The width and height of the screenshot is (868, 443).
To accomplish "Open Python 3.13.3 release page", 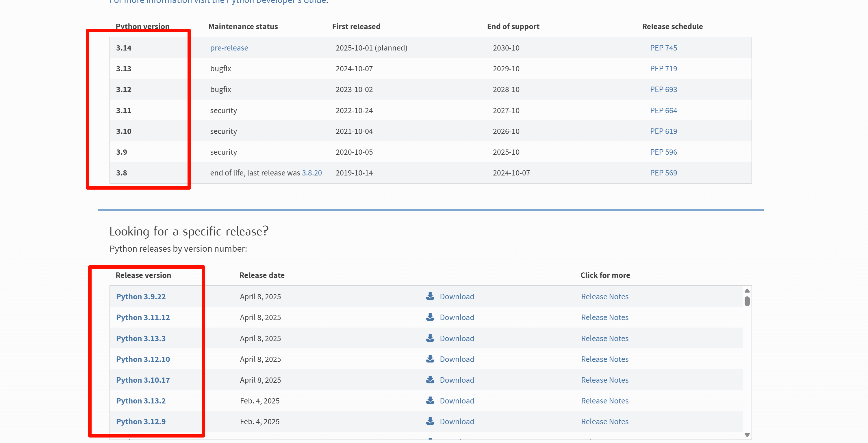I will pyautogui.click(x=140, y=338).
